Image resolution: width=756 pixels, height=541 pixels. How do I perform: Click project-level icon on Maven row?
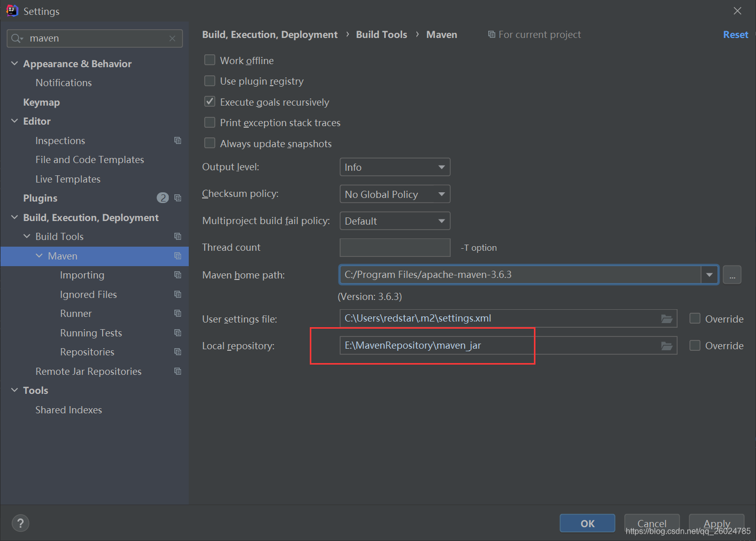coord(178,256)
